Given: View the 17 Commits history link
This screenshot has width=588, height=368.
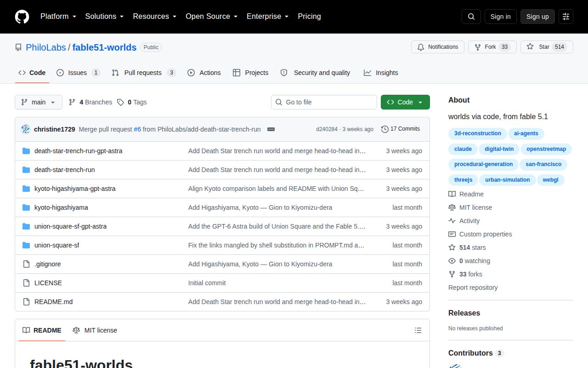Looking at the screenshot, I should point(401,129).
